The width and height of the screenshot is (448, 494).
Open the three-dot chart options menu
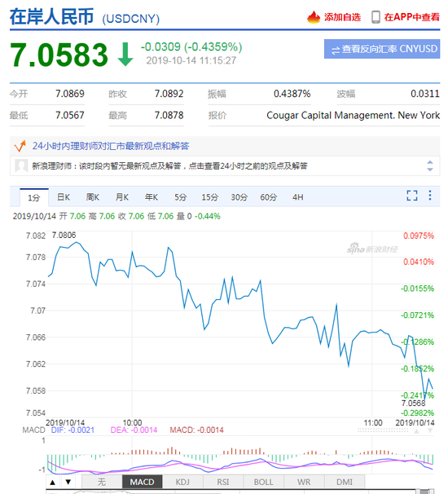point(430,196)
